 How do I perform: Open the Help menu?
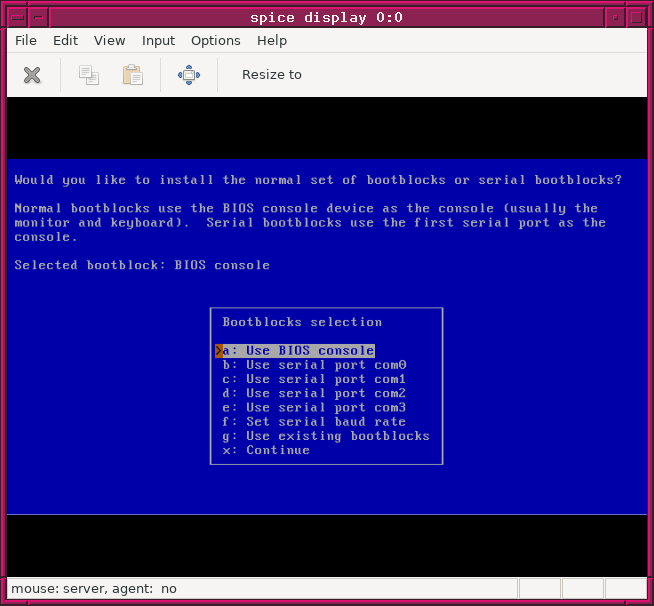pos(271,41)
